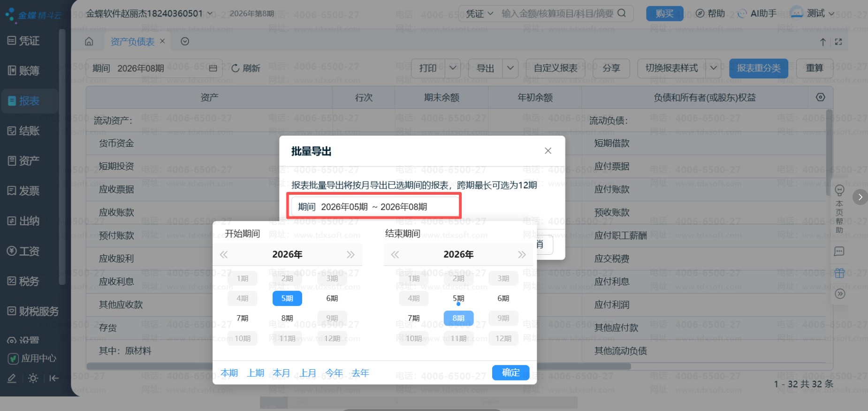Image resolution: width=868 pixels, height=411 pixels.
Task: Click the tab list circle-chevron icon
Action: (x=185, y=42)
